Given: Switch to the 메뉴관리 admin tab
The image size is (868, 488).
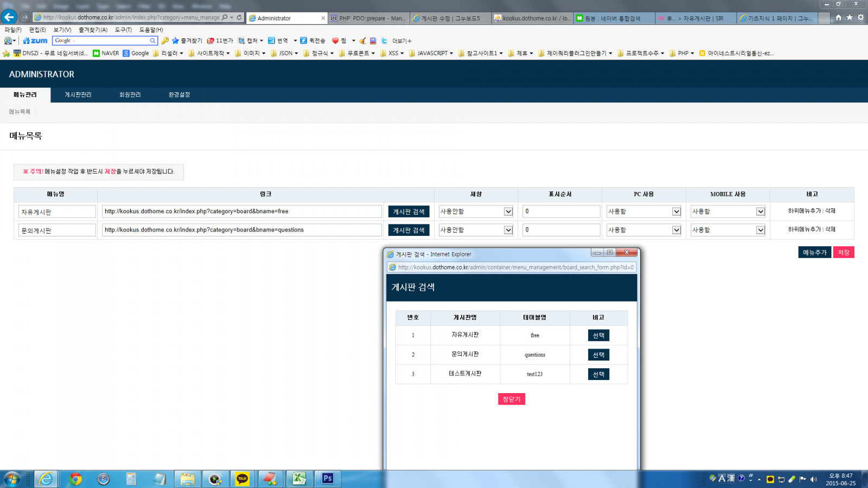Looking at the screenshot, I should [x=25, y=95].
